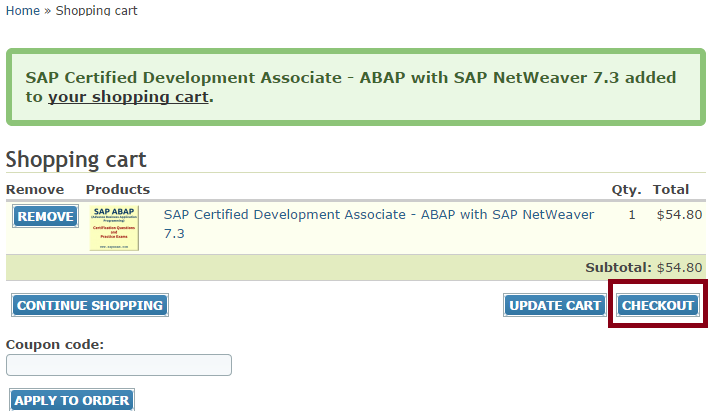Select the Subtotal: $54.80 amount
This screenshot has width=712, height=420.
click(x=679, y=267)
